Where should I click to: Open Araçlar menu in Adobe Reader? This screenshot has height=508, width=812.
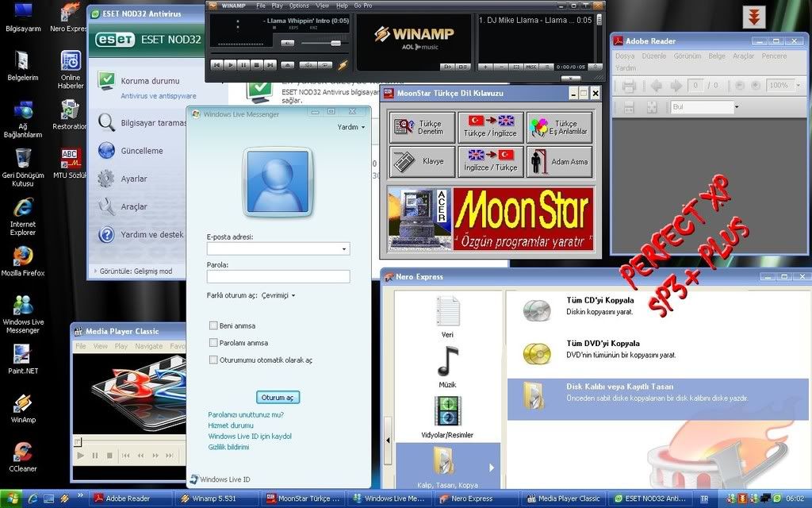pos(743,56)
